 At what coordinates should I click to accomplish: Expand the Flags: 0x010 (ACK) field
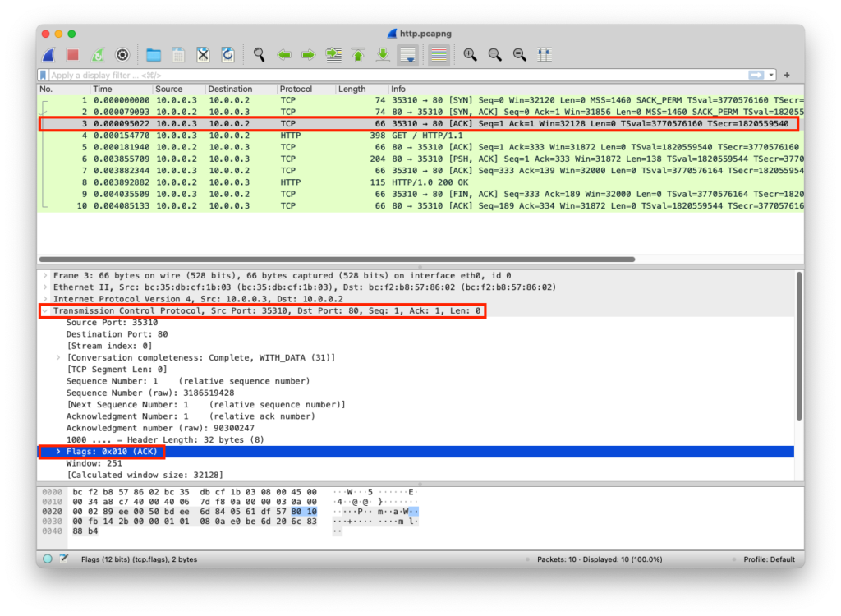tap(57, 452)
